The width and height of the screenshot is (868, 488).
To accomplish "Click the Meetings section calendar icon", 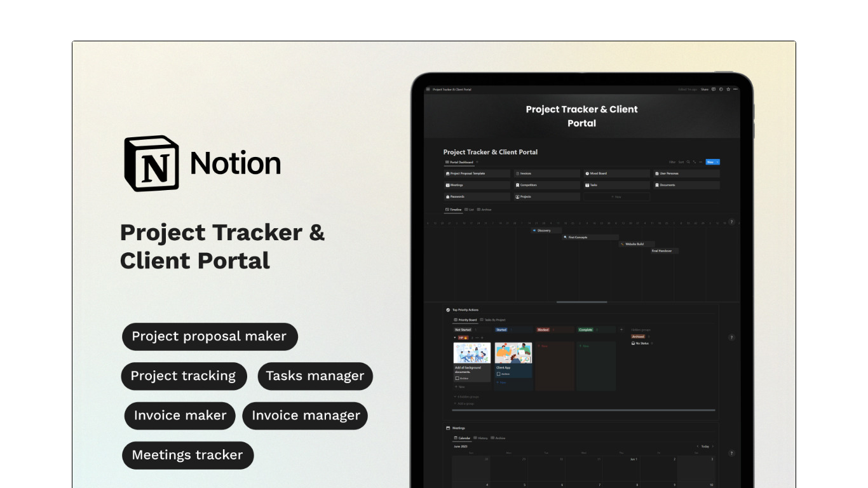I will click(448, 428).
